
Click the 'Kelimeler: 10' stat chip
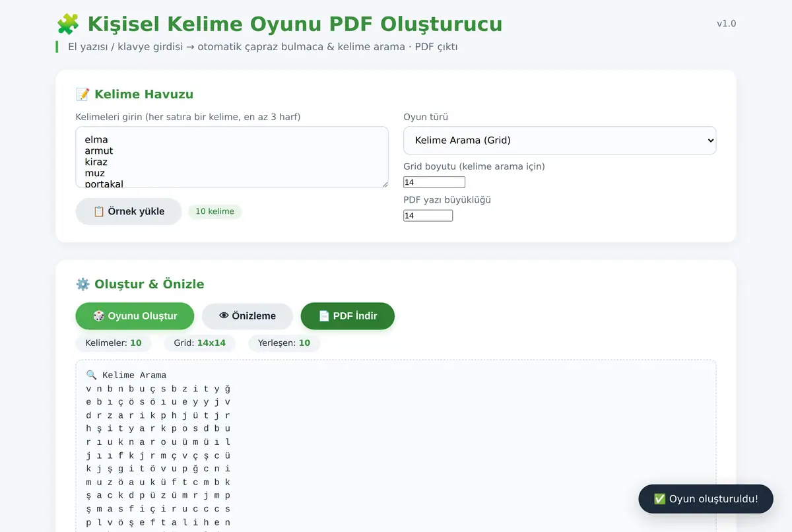click(x=114, y=343)
